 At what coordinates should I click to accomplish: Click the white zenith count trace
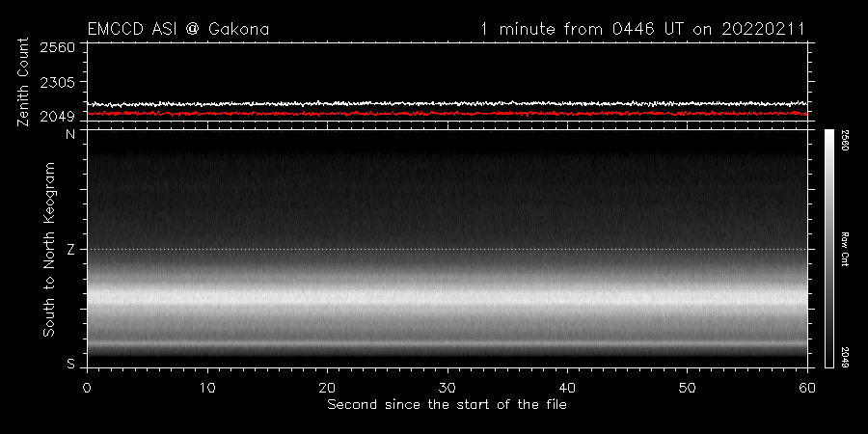448,103
